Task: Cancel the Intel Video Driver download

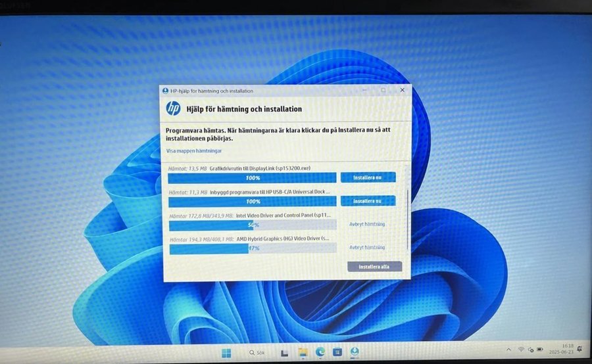Action: 367,224
